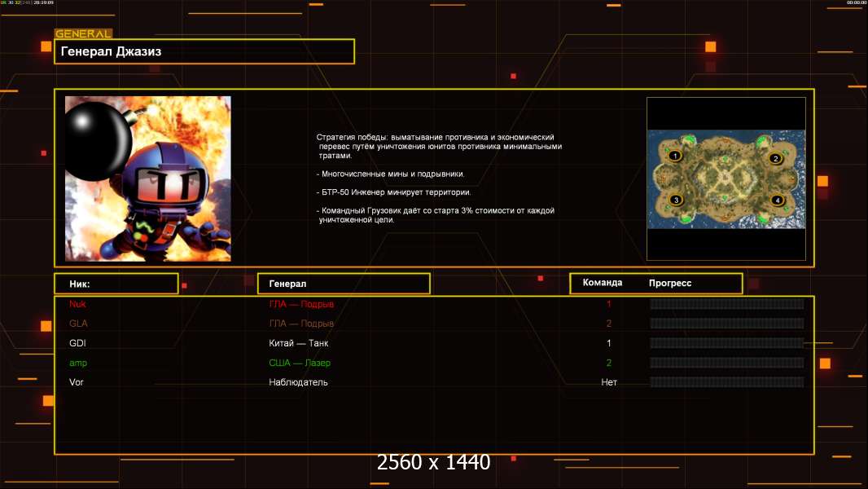Click team number 2 in GLA's row
Screen dimensions: 868x489
click(x=609, y=324)
